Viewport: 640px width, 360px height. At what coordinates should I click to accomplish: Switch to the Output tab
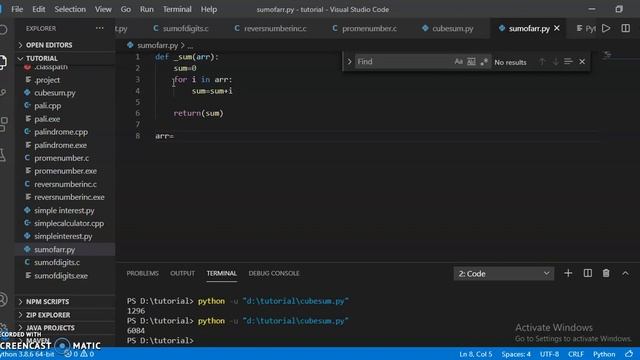coord(182,273)
